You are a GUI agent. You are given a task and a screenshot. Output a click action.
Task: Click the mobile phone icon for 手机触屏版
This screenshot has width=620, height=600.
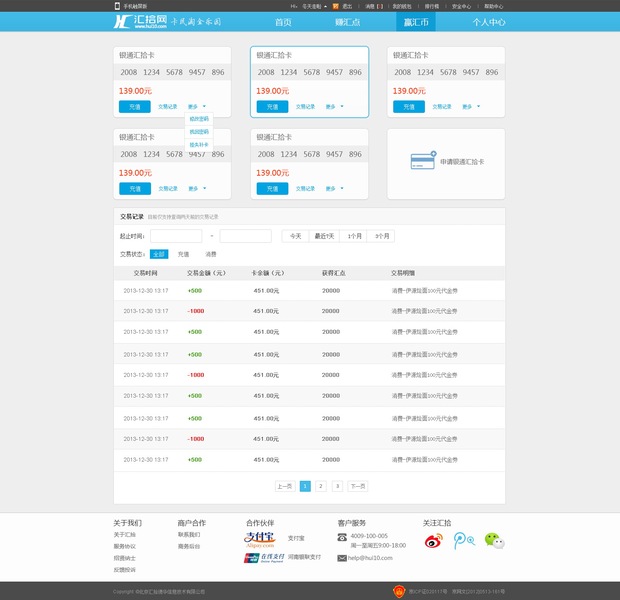(117, 6)
